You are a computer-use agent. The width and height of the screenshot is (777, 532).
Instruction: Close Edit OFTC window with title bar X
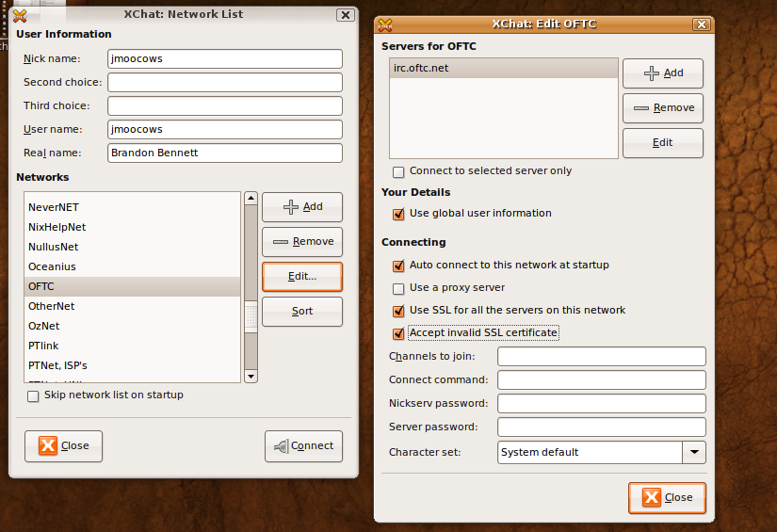702,24
